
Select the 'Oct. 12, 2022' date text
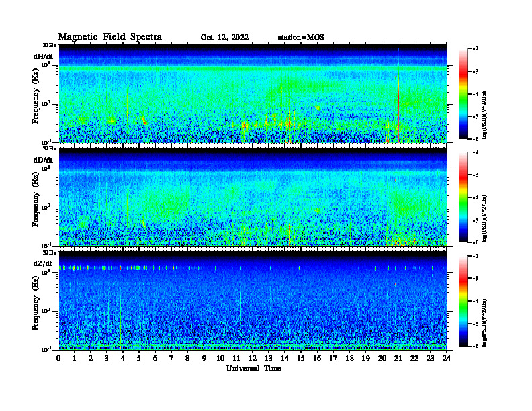pos(224,38)
